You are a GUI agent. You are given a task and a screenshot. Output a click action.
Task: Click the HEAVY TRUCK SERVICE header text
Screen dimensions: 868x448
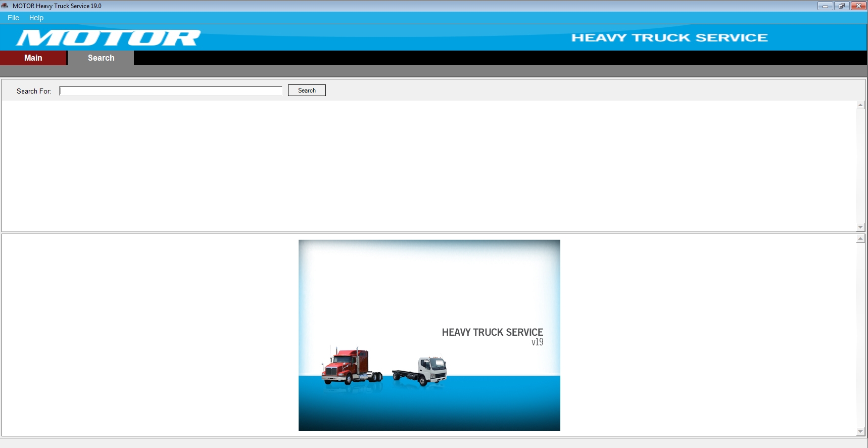(669, 37)
